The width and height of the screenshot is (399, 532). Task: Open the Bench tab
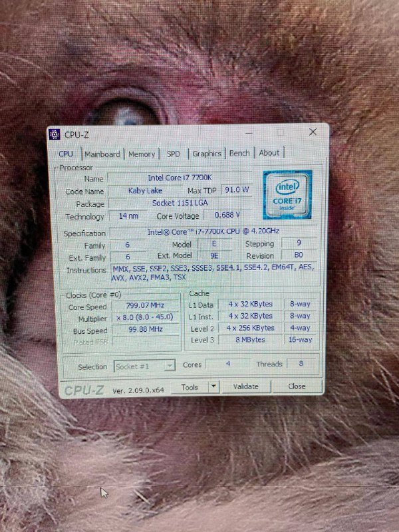pyautogui.click(x=239, y=154)
